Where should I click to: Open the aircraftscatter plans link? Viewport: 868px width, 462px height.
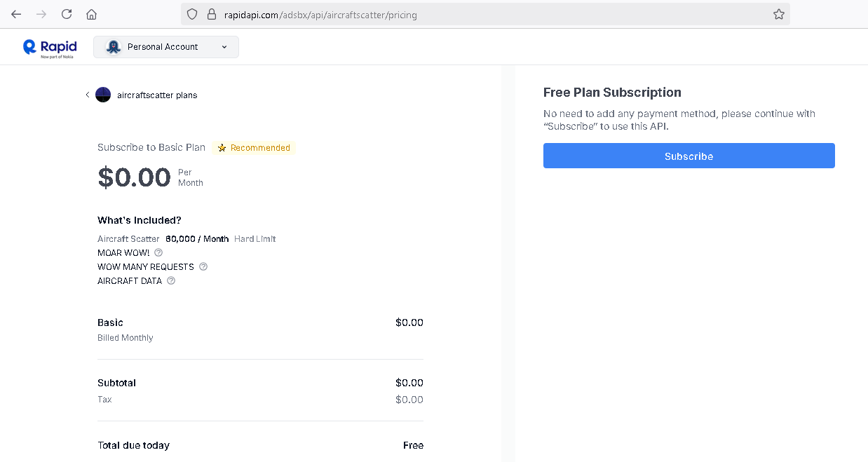click(157, 95)
